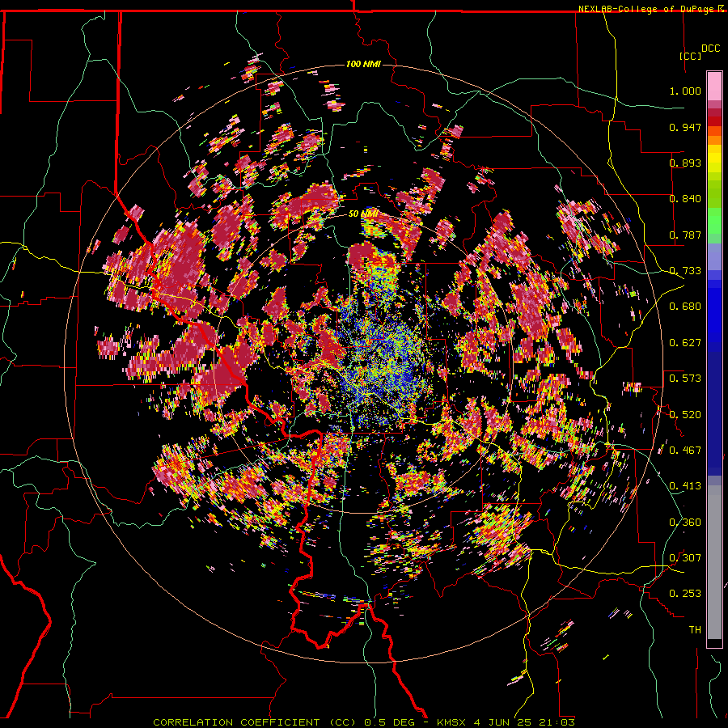The image size is (728, 728).
Task: Click the 0.787 legend value
Action: [x=685, y=235]
